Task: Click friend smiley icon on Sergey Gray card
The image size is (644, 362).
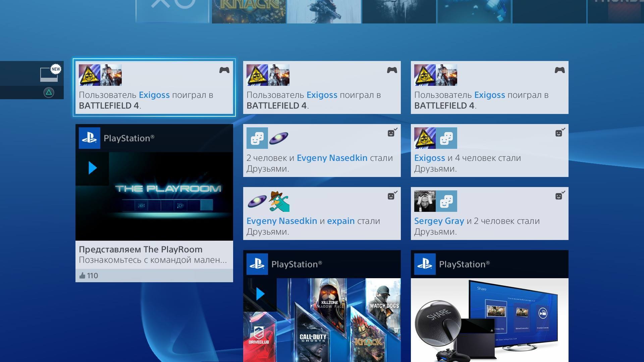Action: (559, 196)
